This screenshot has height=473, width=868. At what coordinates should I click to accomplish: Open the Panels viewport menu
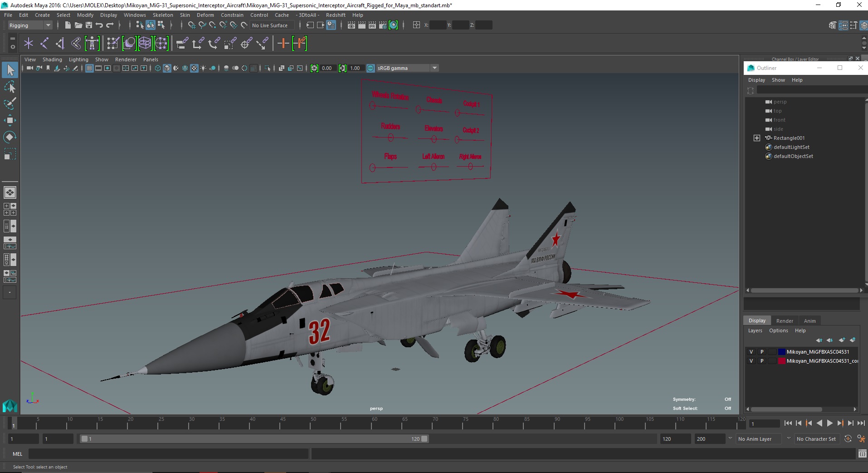coord(151,59)
